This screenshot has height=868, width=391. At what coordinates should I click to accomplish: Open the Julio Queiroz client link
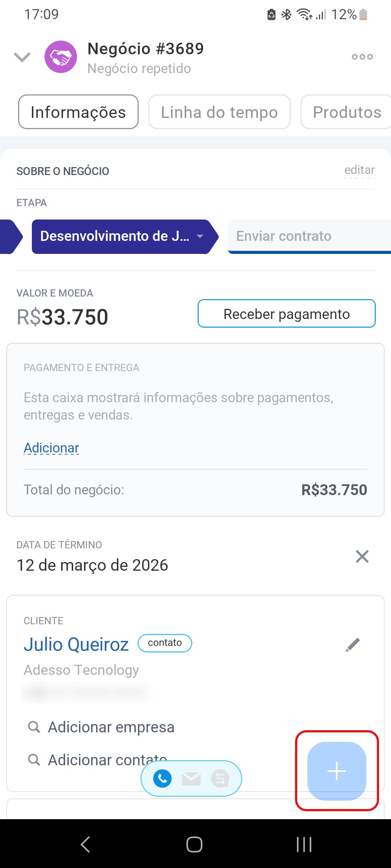pyautogui.click(x=76, y=644)
